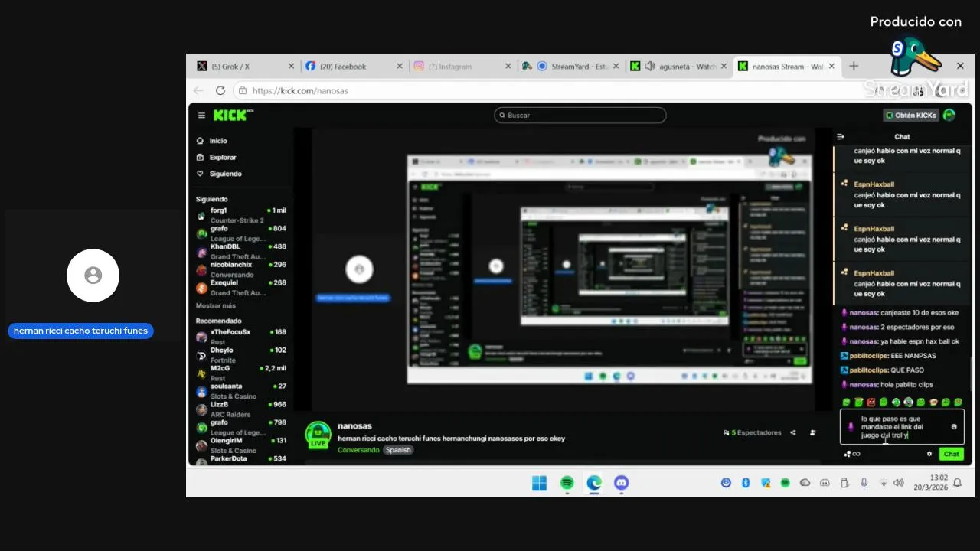The height and width of the screenshot is (551, 980).
Task: Open Dheylo recommended channel
Action: coord(241,354)
